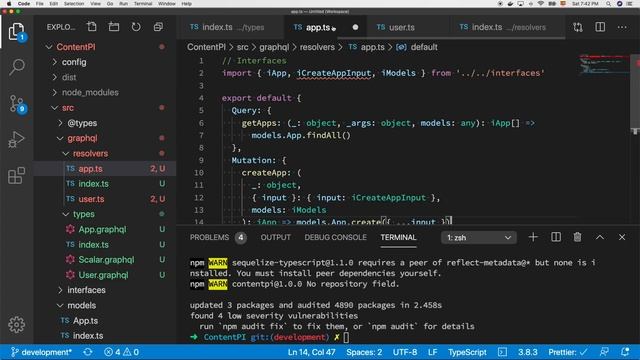Select language mode TypeScript in status bar
This screenshot has width=640, height=360.
[x=467, y=352]
